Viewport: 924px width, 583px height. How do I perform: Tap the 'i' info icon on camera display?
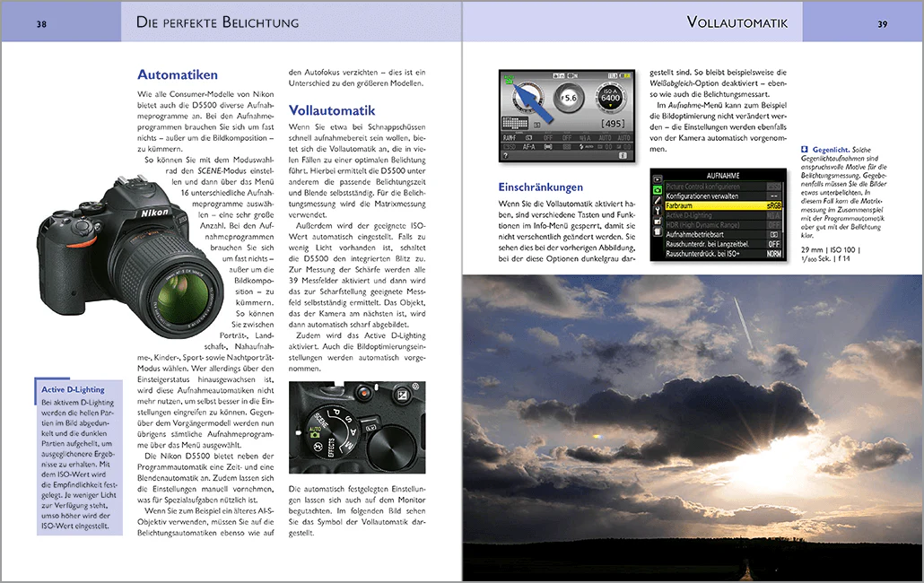point(623,155)
